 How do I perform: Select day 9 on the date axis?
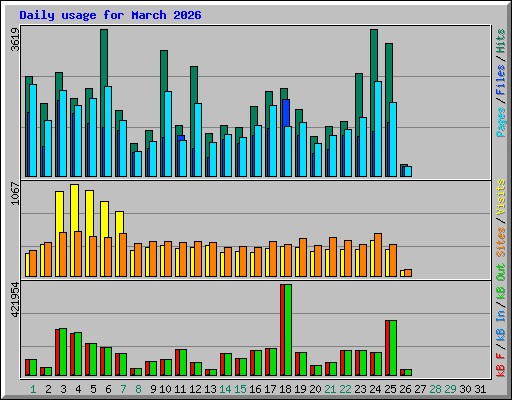point(153,389)
